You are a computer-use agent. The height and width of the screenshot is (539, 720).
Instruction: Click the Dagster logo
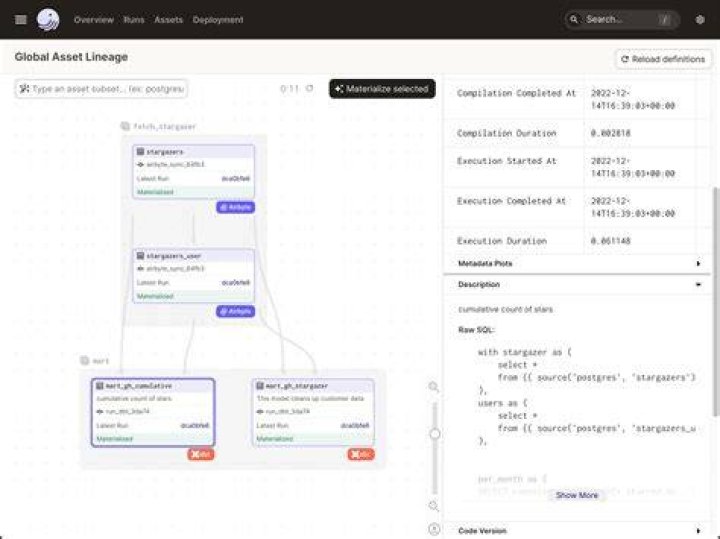pyautogui.click(x=48, y=20)
